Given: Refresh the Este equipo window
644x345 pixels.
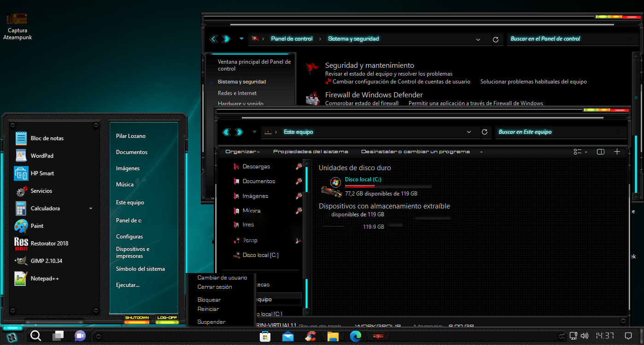Looking at the screenshot, I should point(485,132).
